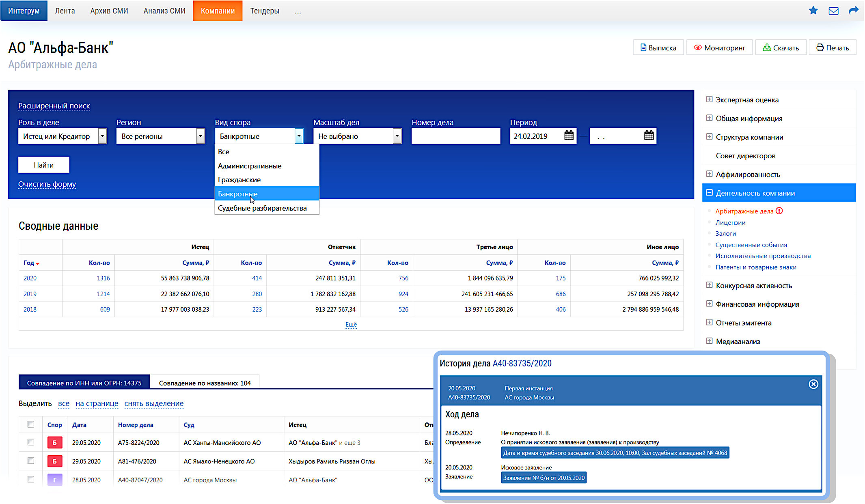865x504 pixels.
Task: Go to Архив СМИ tab
Action: click(109, 11)
